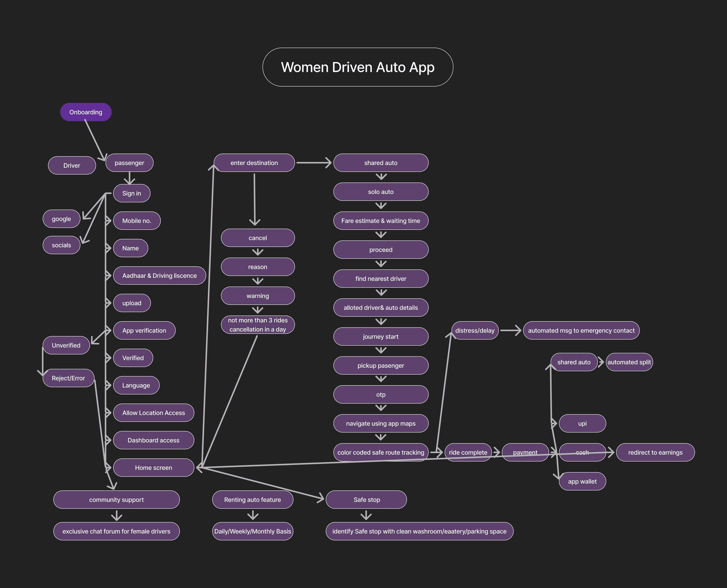Click the Aadhaar & Driving liscence node
727x588 pixels.
[159, 276]
